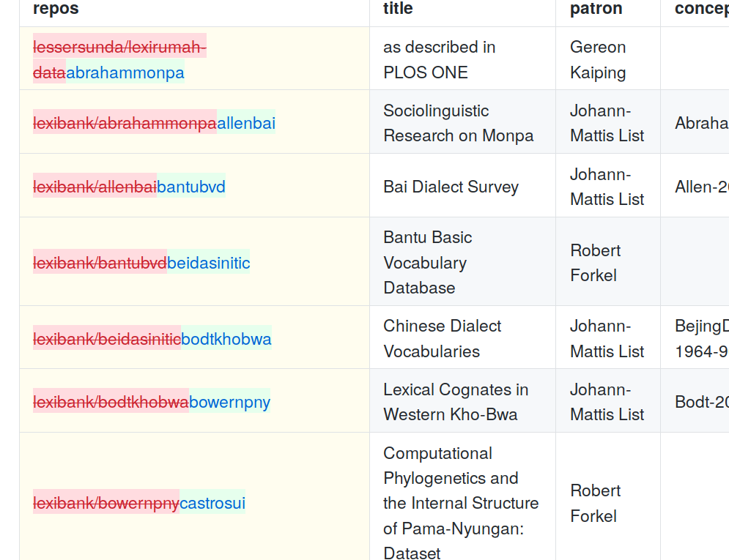Open the bodtkhobwa repository link
Image resolution: width=729 pixels, height=560 pixels.
[226, 339]
